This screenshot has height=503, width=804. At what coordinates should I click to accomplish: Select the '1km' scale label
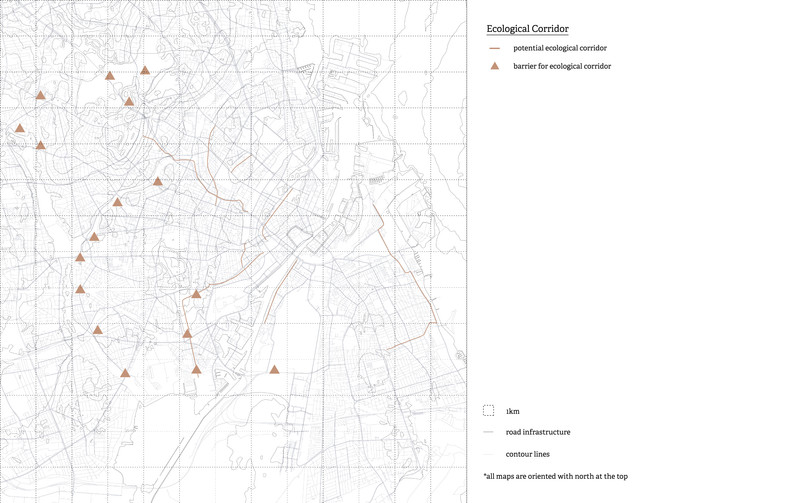tap(512, 411)
